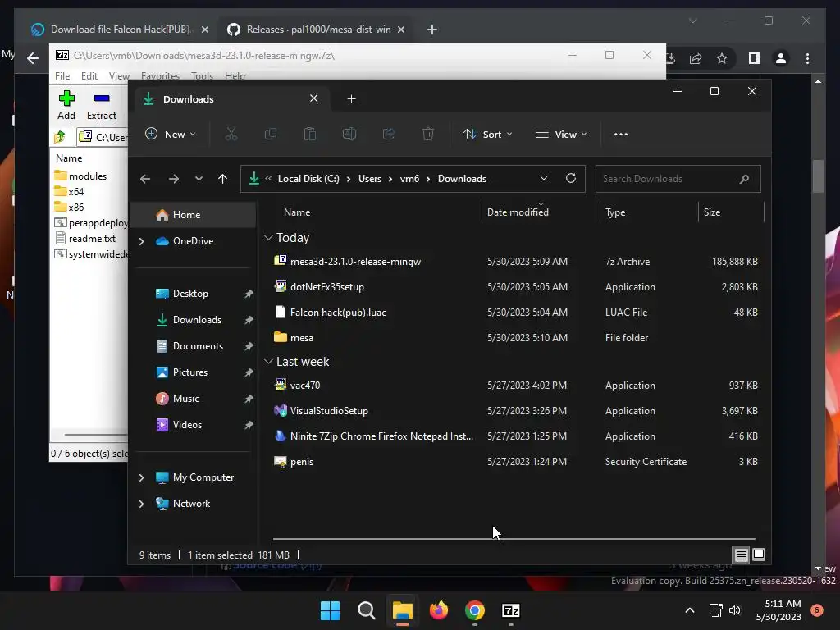Viewport: 840px width, 630px height.
Task: Open recent locations chevron near navigation arrows
Action: [199, 179]
